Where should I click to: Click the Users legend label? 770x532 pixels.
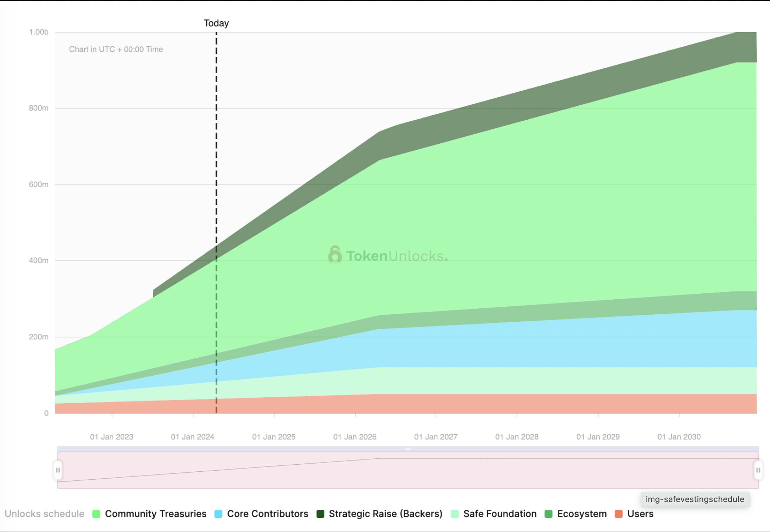pos(640,514)
